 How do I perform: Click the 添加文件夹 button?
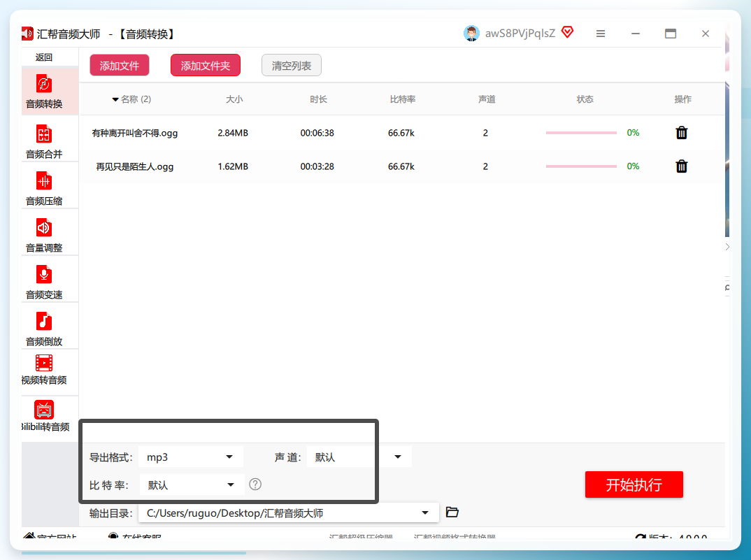(206, 65)
